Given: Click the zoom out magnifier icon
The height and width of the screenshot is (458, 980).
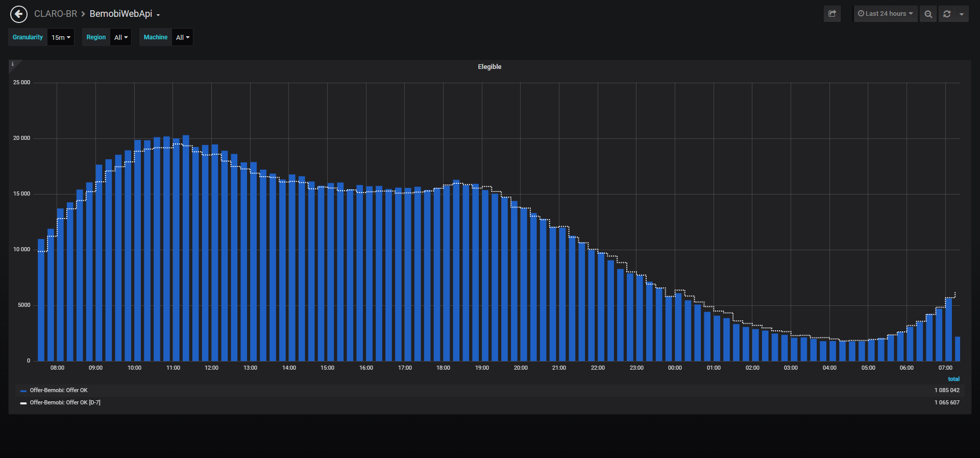Looking at the screenshot, I should tap(928, 14).
